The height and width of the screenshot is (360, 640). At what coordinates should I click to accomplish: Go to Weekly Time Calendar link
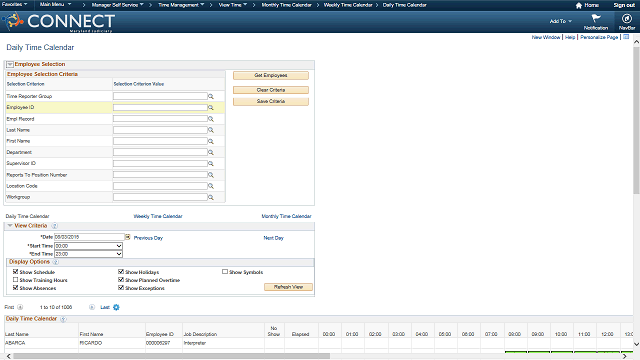pos(158,216)
